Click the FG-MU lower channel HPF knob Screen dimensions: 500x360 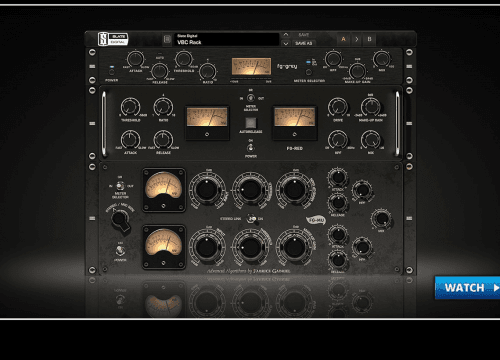pyautogui.click(x=362, y=247)
